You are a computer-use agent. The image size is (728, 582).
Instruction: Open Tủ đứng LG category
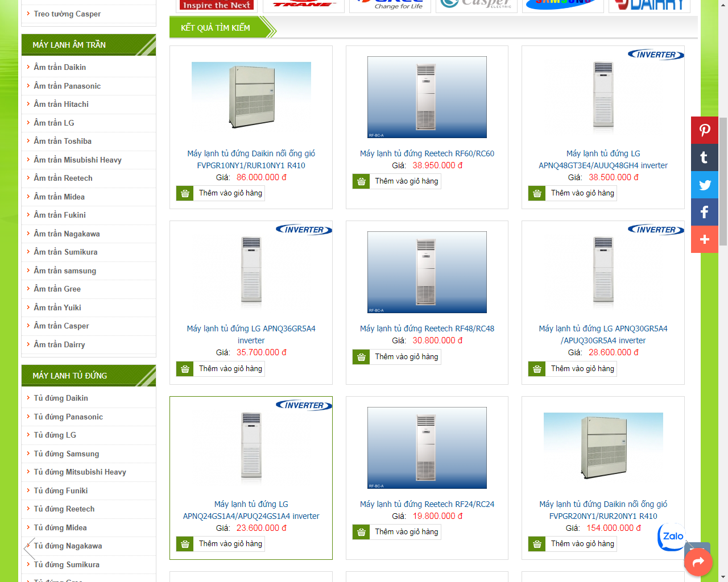click(55, 435)
